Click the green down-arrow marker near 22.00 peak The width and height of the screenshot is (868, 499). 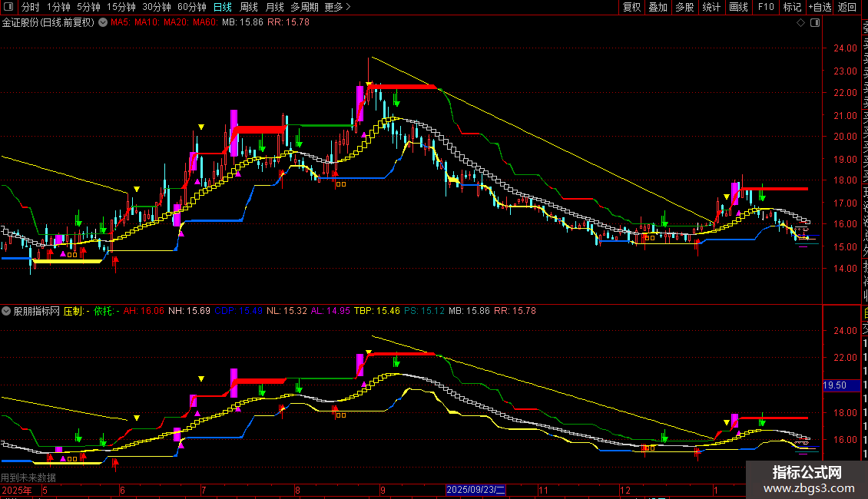tap(396, 99)
